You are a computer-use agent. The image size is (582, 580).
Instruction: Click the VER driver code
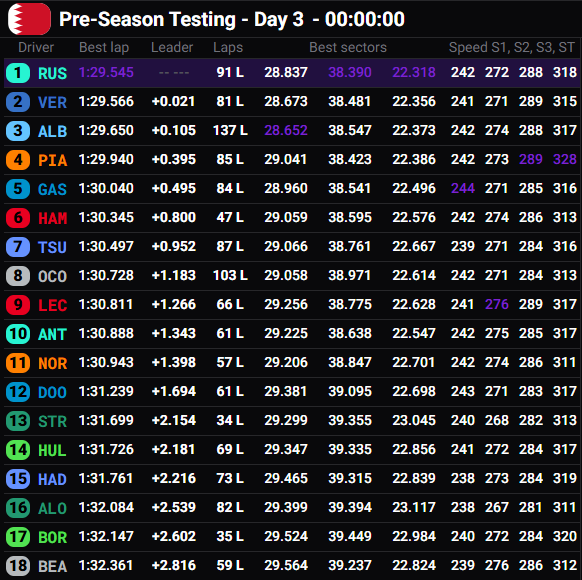click(x=52, y=102)
